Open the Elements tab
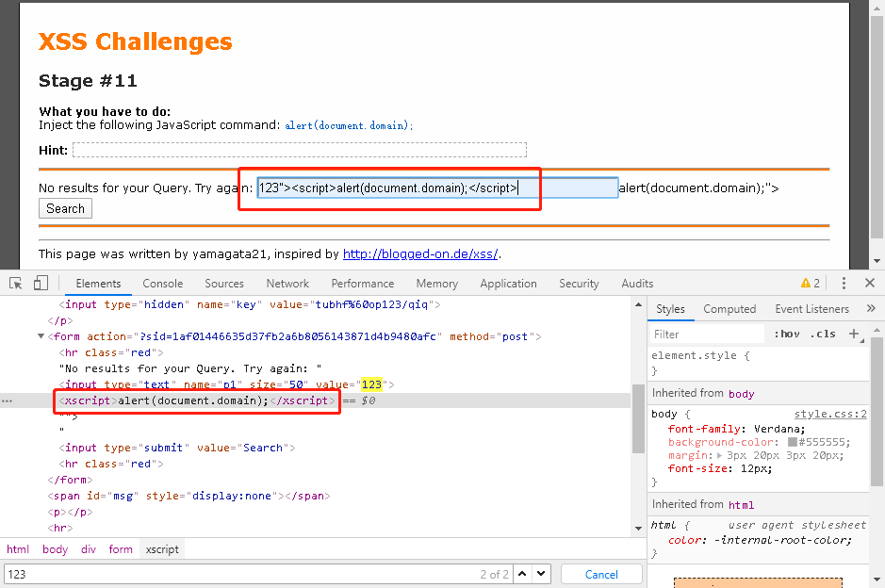Image resolution: width=885 pixels, height=588 pixels. click(98, 284)
